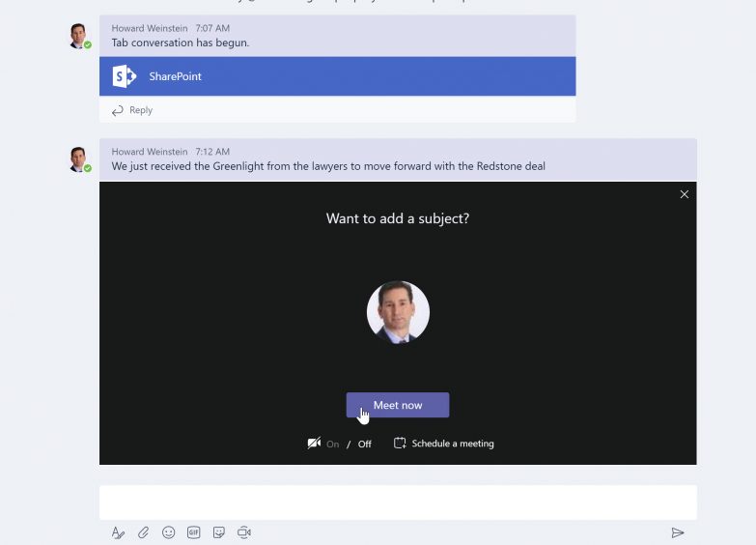
Task: Reply to the Tab conversation message
Action: click(133, 110)
